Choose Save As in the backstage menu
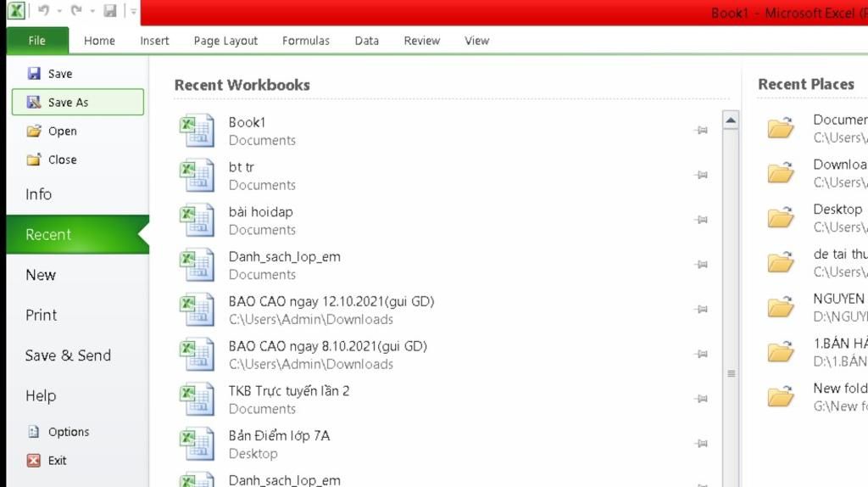This screenshot has width=868, height=487. 77,102
